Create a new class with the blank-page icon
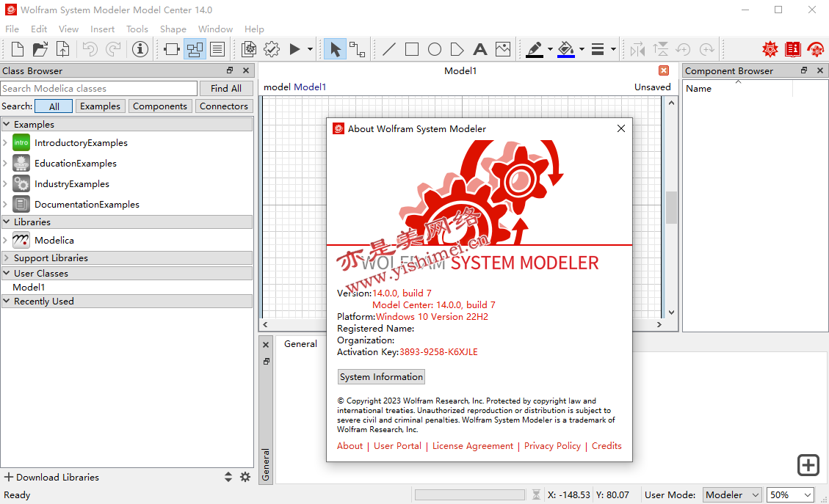This screenshot has width=829, height=504. point(18,49)
